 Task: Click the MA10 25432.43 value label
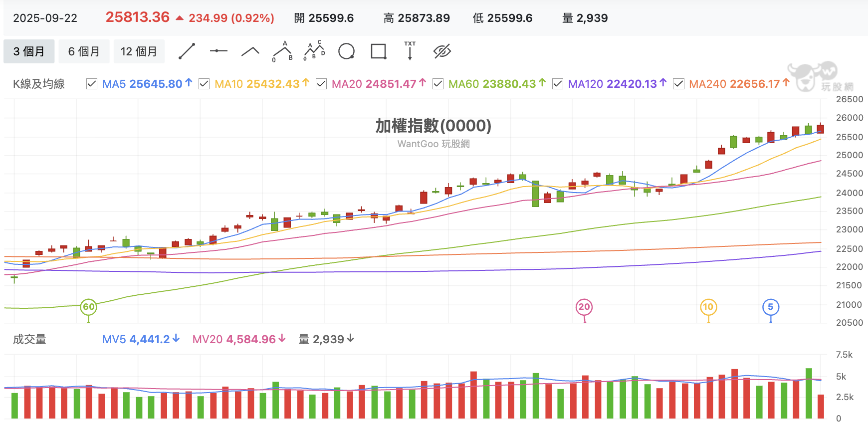262,84
